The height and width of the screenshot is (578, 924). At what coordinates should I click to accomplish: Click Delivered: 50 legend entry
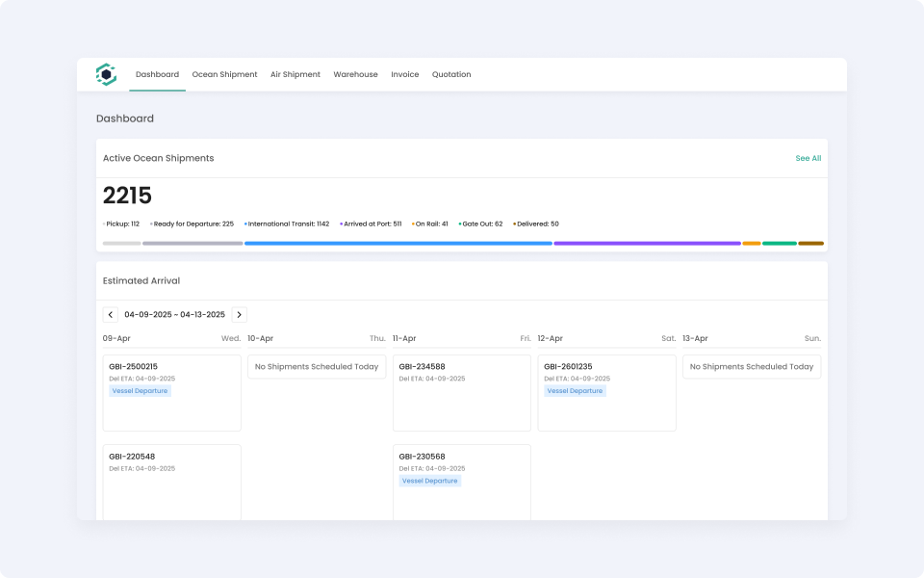coord(536,224)
